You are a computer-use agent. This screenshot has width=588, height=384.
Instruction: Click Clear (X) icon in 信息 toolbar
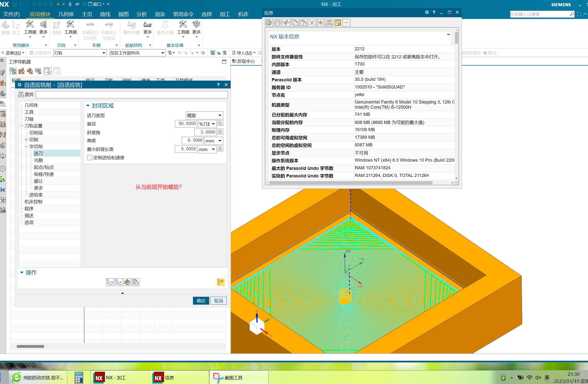[312, 23]
